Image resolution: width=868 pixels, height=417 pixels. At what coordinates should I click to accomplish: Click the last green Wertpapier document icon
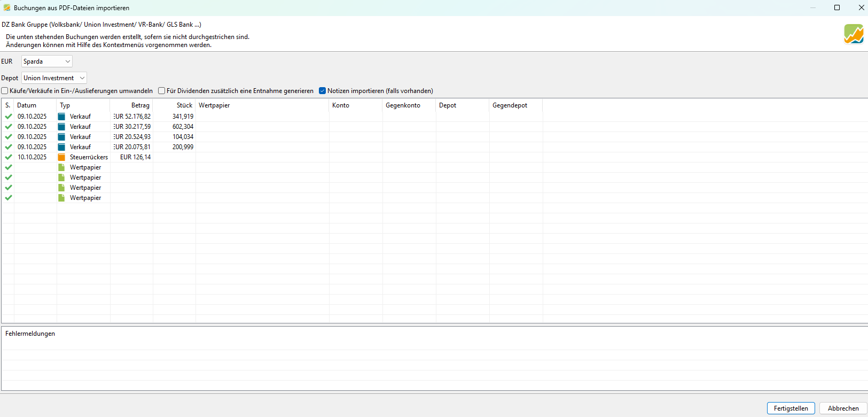[x=61, y=198]
